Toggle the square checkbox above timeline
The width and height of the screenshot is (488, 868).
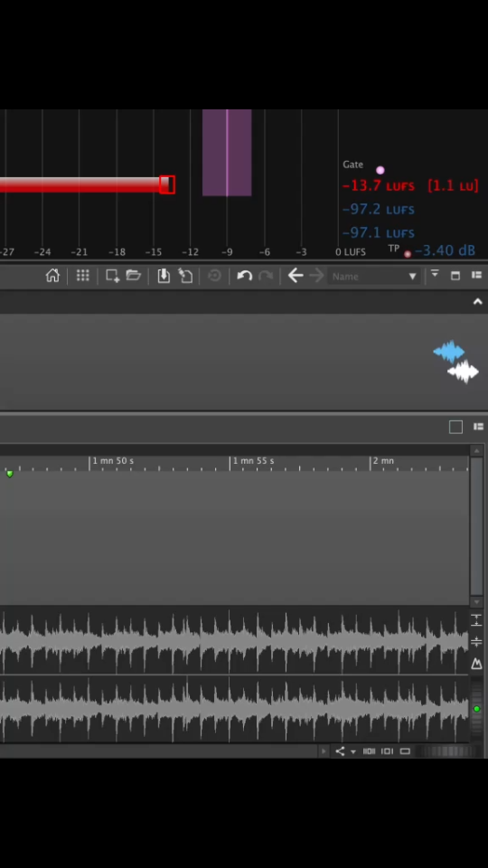pos(455,427)
